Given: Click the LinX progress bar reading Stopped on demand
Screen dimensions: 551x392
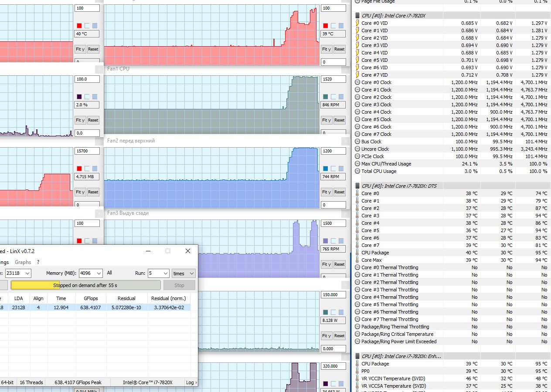Looking at the screenshot, I should 86,285.
